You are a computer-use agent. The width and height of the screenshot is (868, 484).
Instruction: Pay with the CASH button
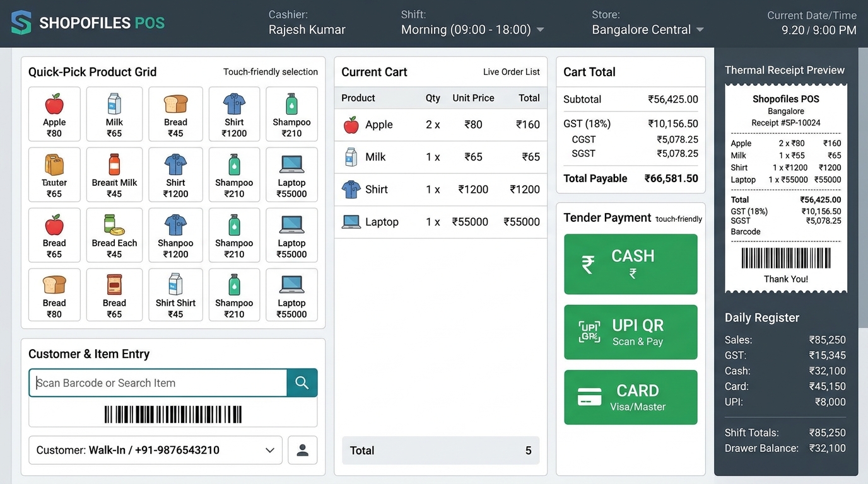click(631, 264)
